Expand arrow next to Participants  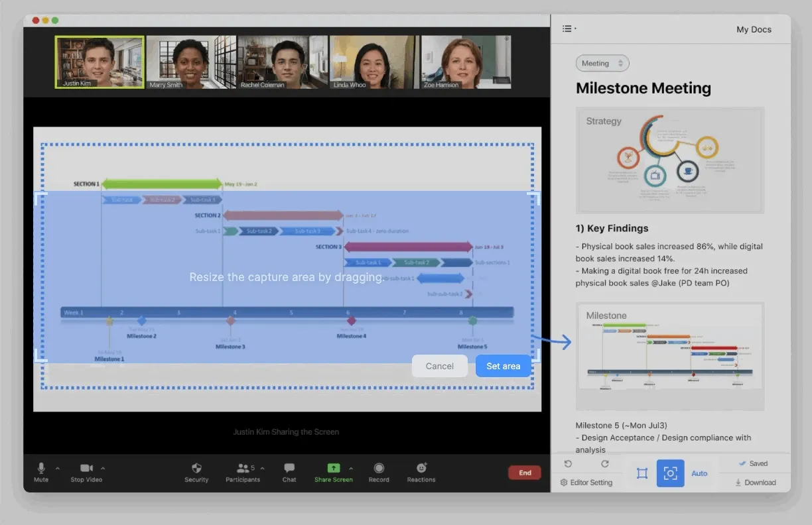point(262,468)
